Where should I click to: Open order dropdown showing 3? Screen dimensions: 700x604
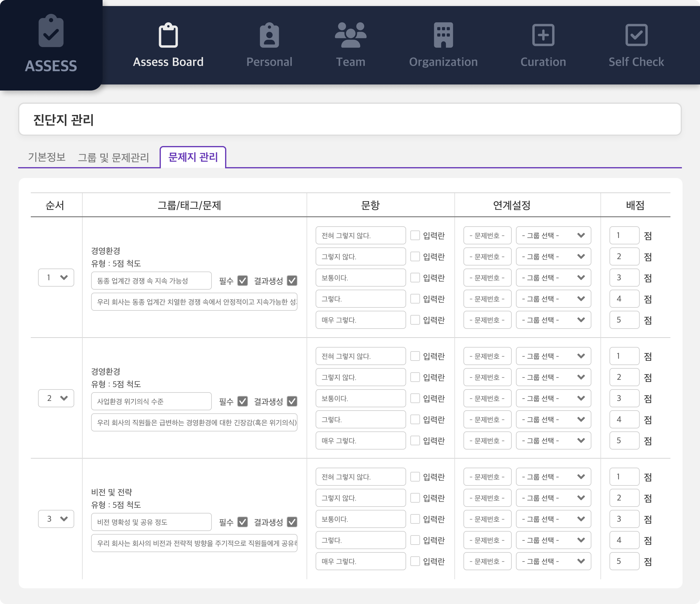click(x=56, y=519)
